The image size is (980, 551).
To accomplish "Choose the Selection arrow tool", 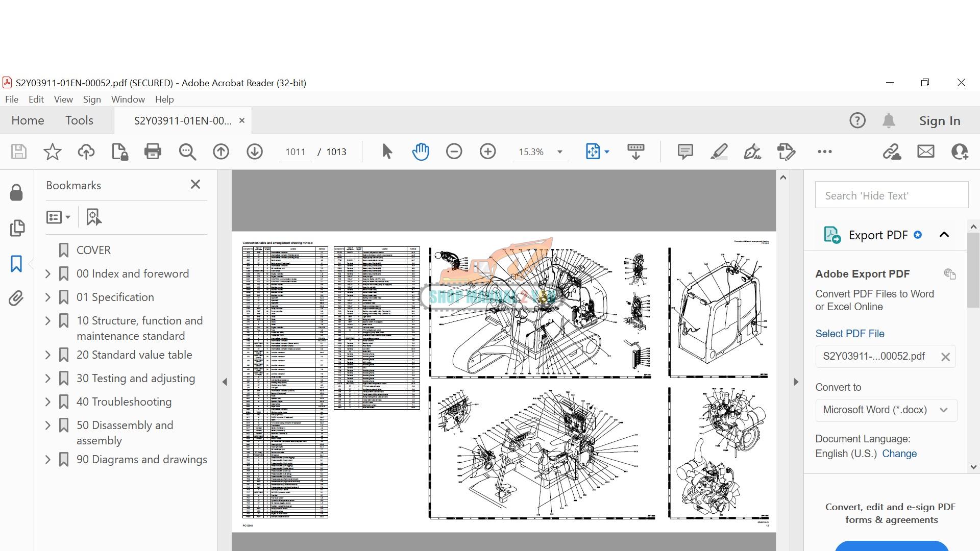I will 387,152.
